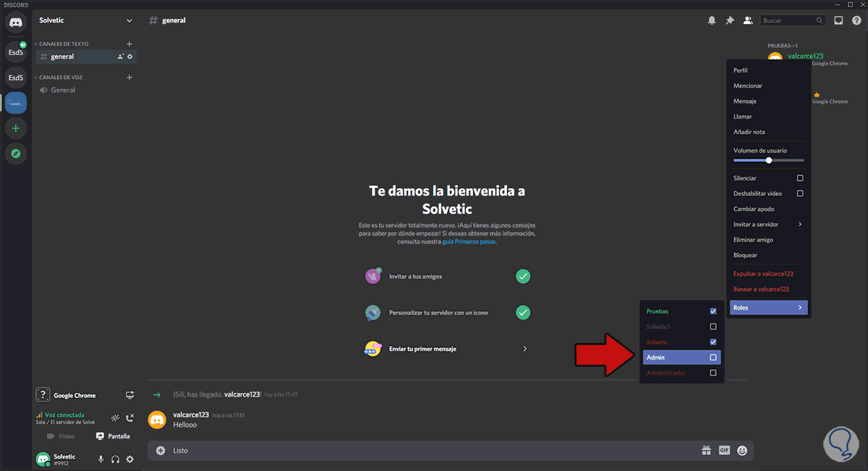868x471 pixels.
Task: Click the Buscar search field
Action: (793, 20)
